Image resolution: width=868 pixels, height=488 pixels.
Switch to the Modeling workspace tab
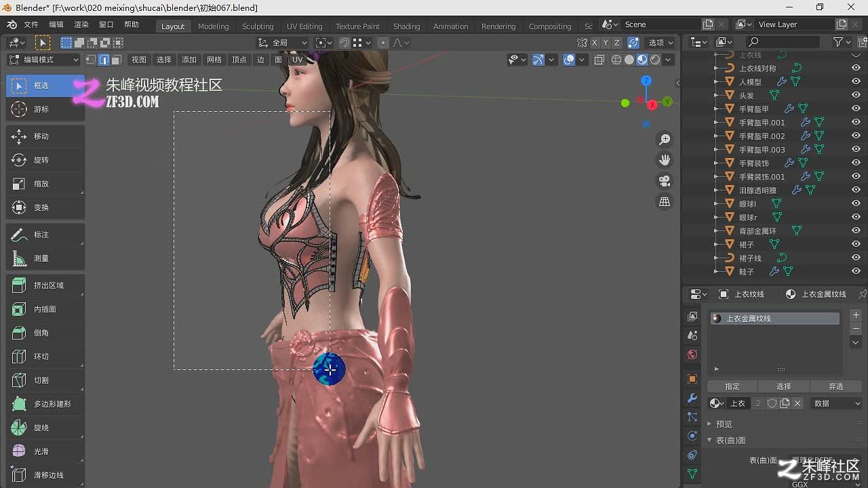click(x=214, y=26)
